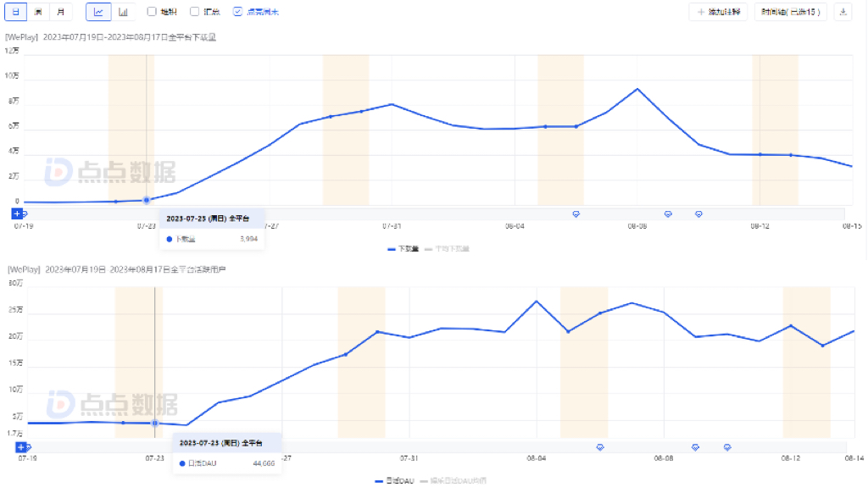Open the 08-06 annotation marker on DAU timeline
Screen dimensions: 868x493
600,447
